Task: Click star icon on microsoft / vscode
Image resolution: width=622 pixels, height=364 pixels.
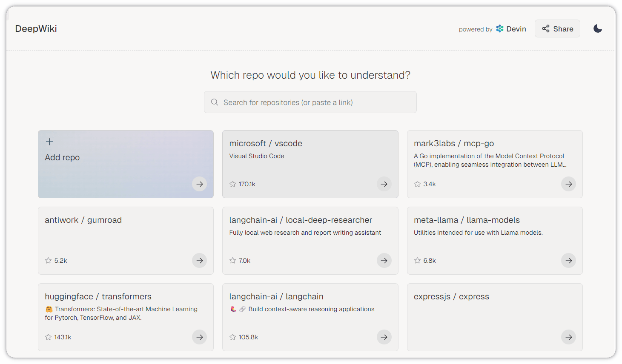Action: click(x=232, y=184)
